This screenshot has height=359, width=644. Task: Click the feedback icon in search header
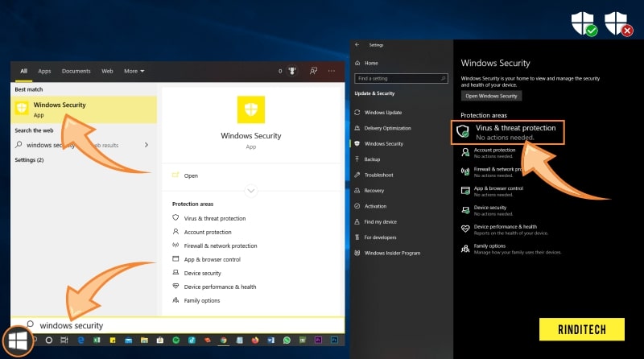tap(313, 71)
